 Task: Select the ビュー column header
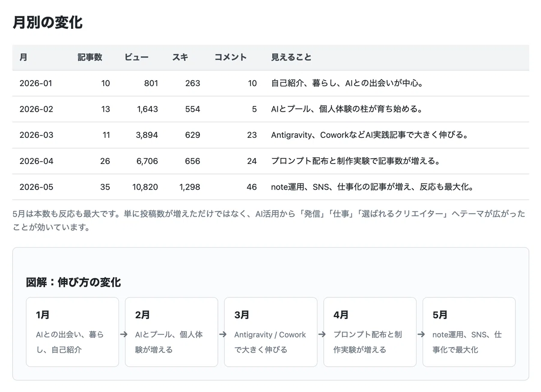coord(137,57)
